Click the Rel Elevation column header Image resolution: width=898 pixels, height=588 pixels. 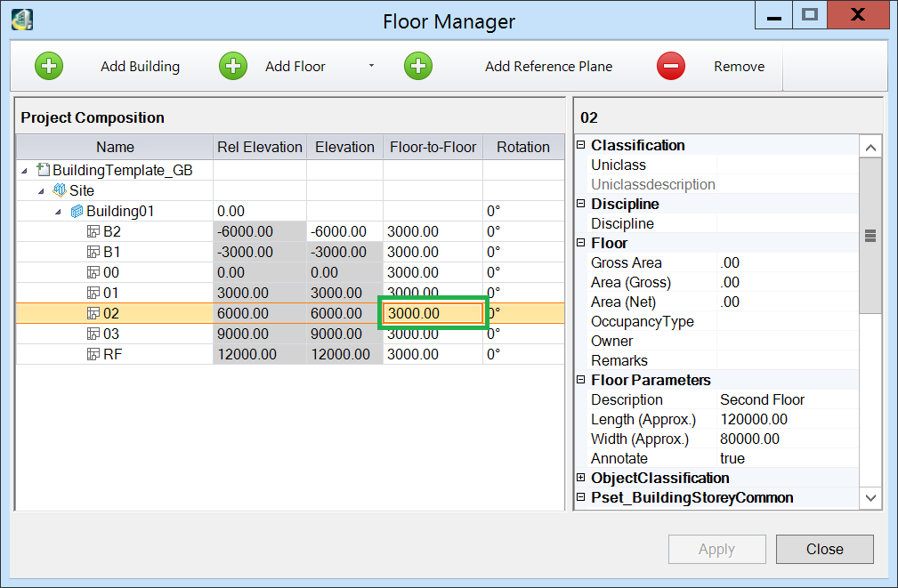coord(260,147)
